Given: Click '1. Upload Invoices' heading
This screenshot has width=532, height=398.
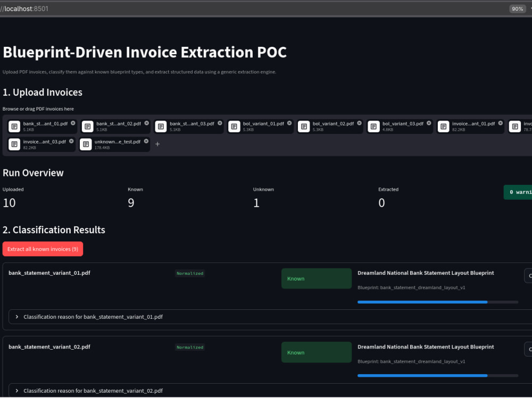Looking at the screenshot, I should pos(43,92).
